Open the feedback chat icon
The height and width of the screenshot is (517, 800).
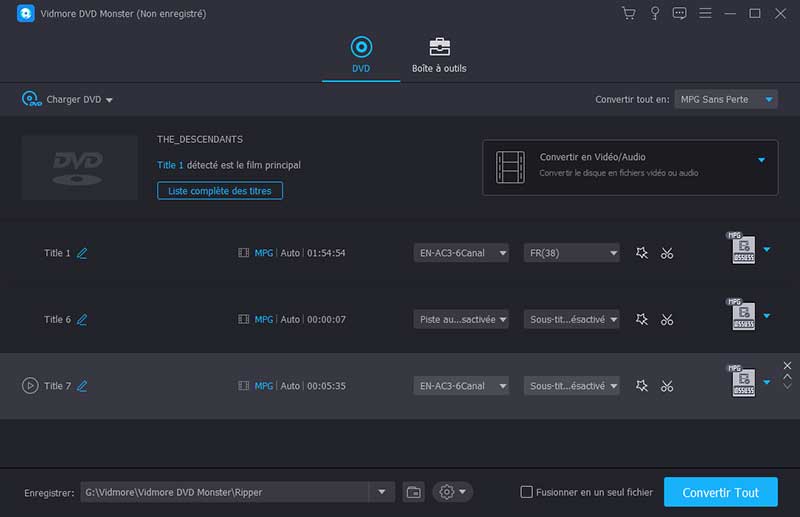click(680, 13)
